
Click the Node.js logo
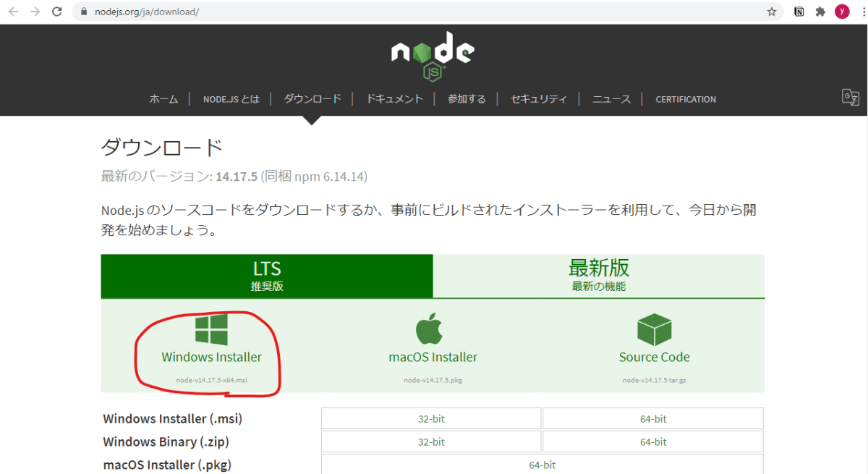tap(433, 56)
